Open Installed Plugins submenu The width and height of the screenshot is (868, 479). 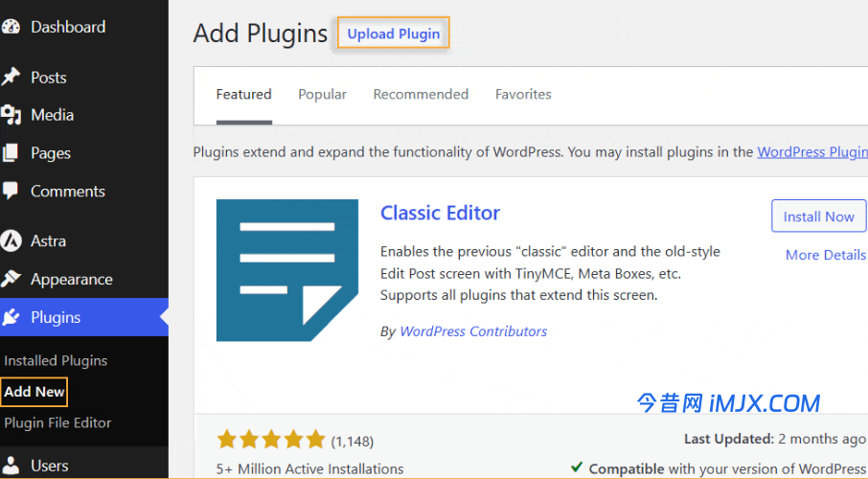tap(56, 360)
